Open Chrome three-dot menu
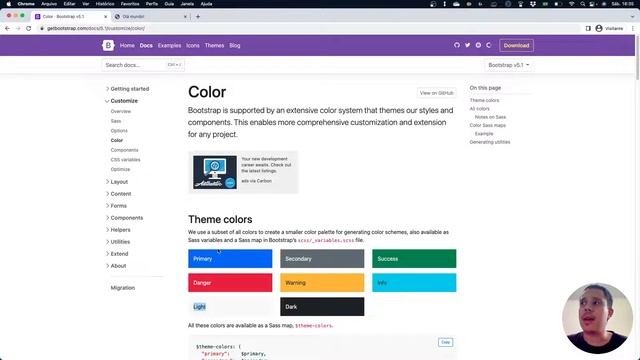 (x=632, y=28)
